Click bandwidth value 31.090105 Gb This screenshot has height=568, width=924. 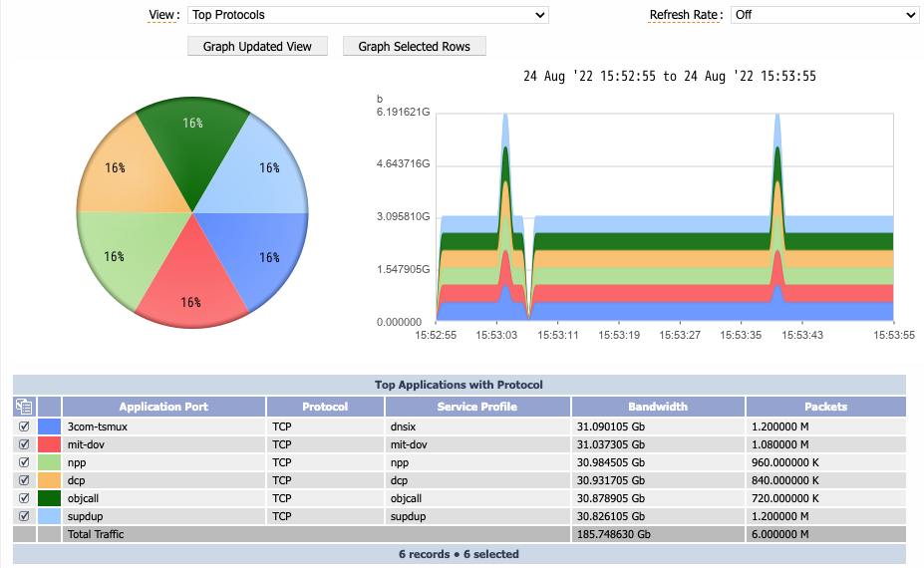pos(611,426)
